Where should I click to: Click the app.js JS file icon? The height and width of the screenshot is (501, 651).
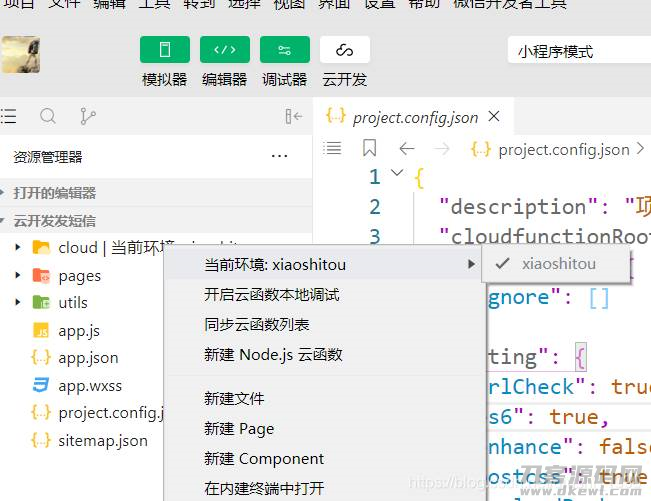coord(41,330)
